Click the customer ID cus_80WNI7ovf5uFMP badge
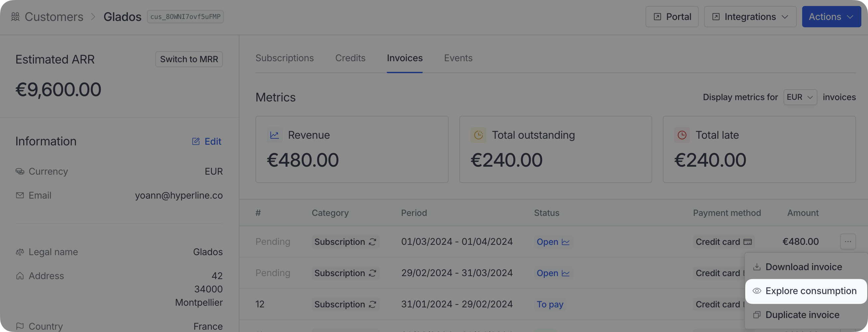Image resolution: width=868 pixels, height=332 pixels. click(x=185, y=17)
